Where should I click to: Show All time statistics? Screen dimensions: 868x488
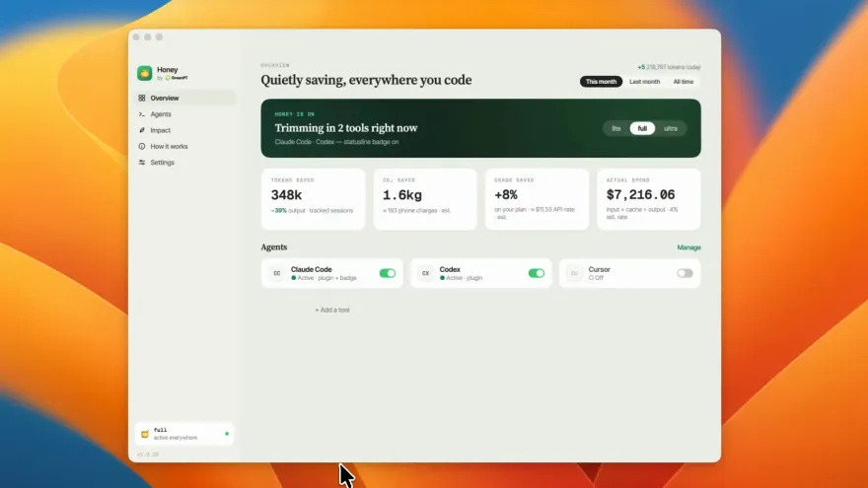pyautogui.click(x=684, y=81)
